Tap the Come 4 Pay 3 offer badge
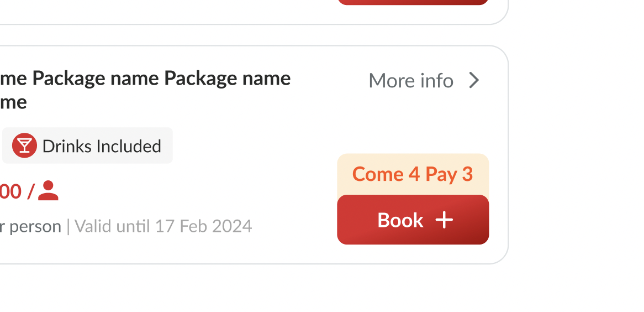 click(413, 174)
